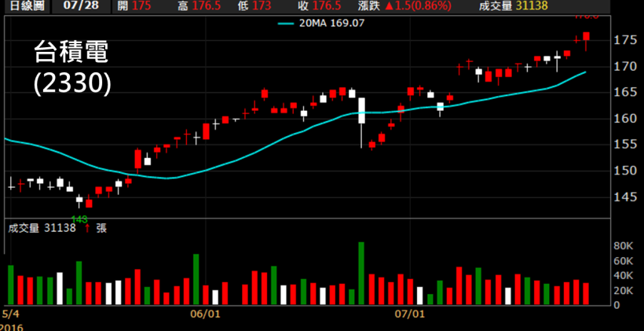Click the tallest green volume bar

361,274
